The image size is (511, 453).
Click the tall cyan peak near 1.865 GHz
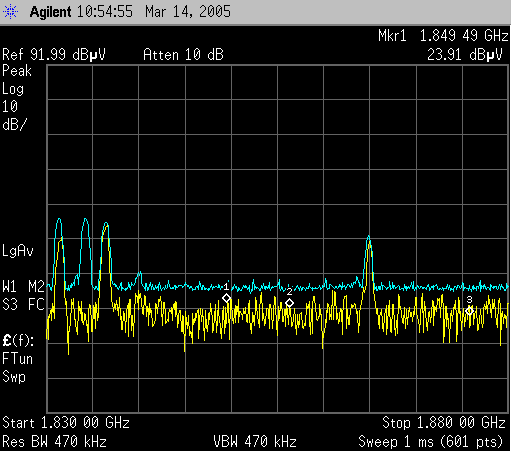[x=369, y=237]
